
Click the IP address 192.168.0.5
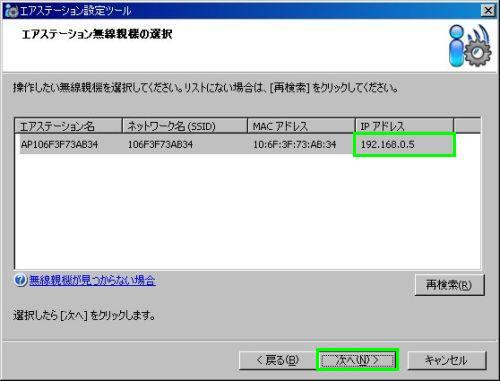pos(388,145)
